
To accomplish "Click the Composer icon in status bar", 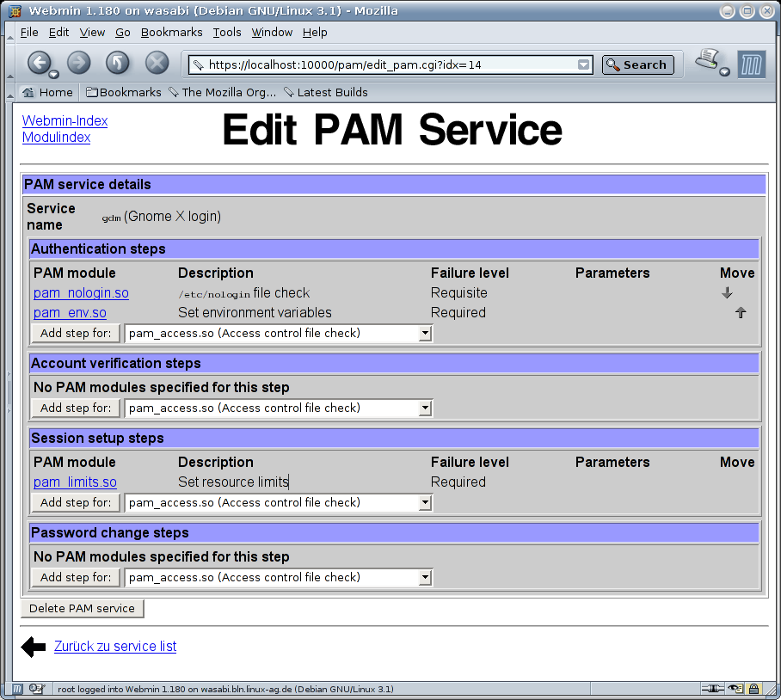I will 36,689.
